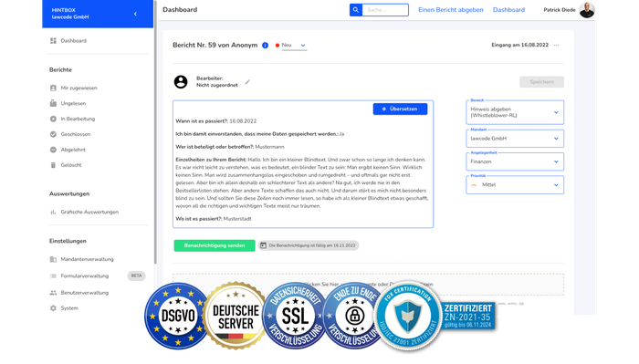Viewport: 639px width, 364px height.
Task: Collapse the sidebar with the chevron
Action: click(135, 14)
